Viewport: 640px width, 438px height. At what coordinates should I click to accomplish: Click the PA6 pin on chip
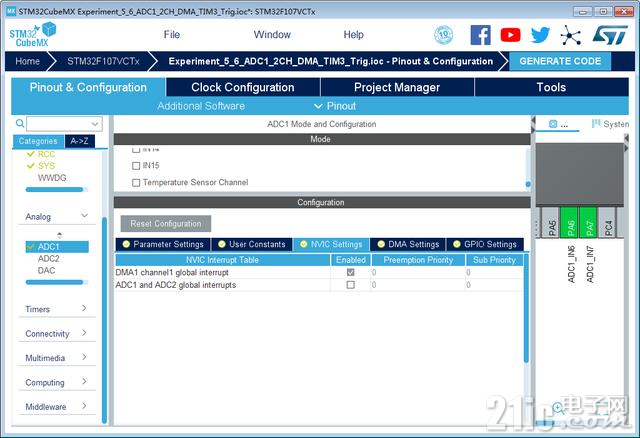[571, 222]
